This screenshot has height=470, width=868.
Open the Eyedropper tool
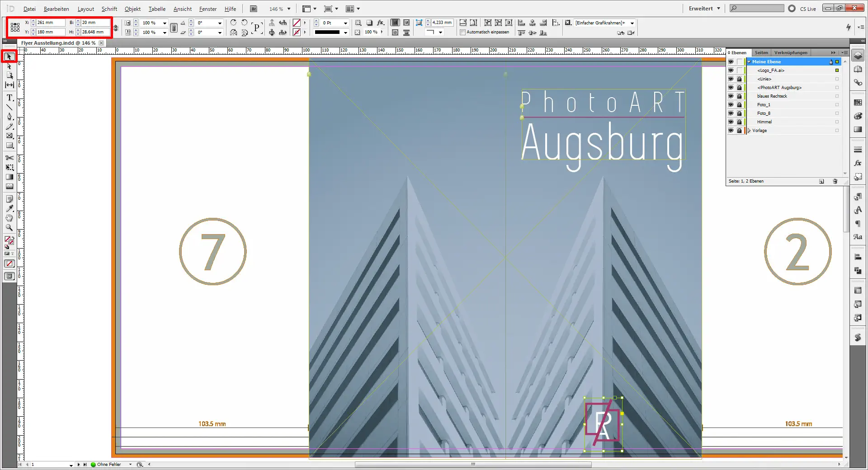point(9,208)
